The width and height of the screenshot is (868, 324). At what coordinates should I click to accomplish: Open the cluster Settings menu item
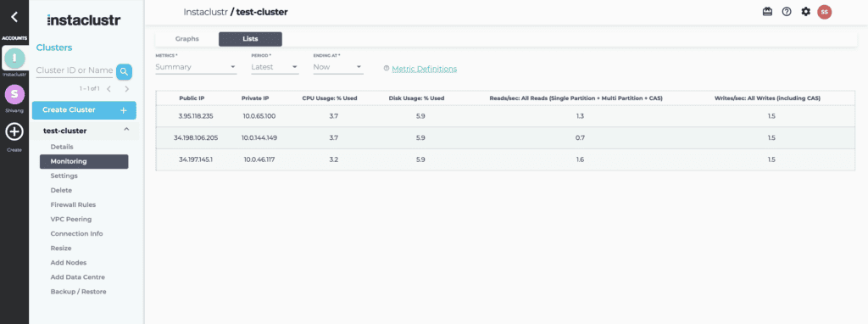[64, 176]
